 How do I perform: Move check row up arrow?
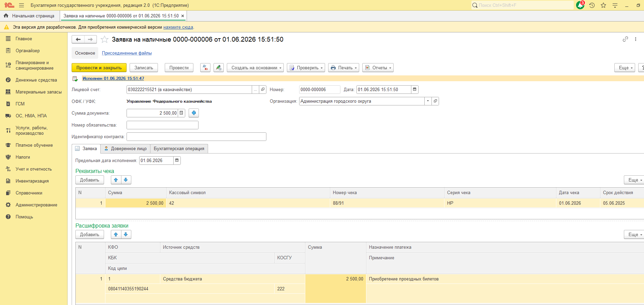coord(116,180)
